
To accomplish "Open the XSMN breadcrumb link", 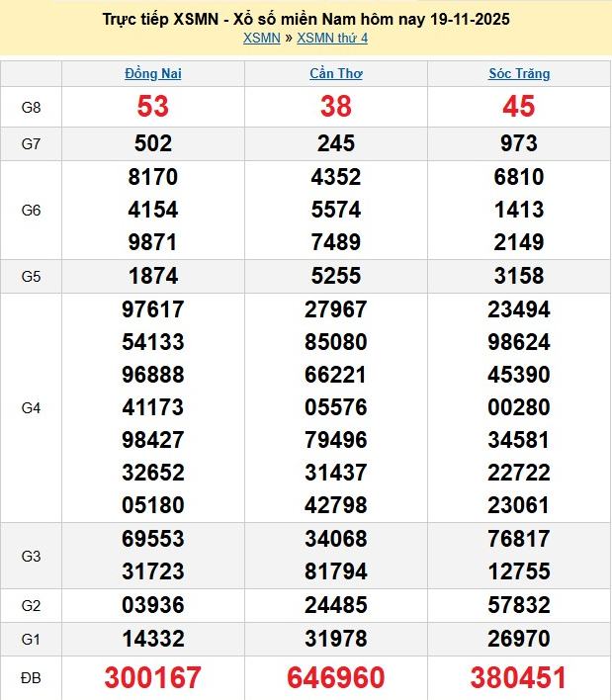I will point(261,39).
